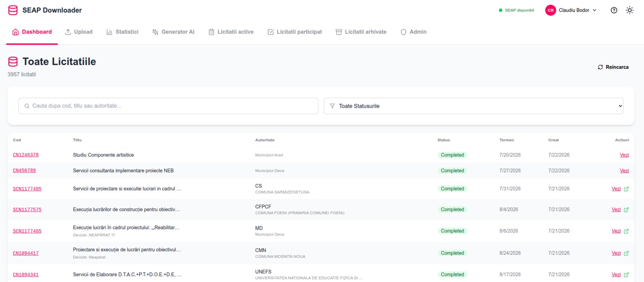
Task: Open external link icon for SCN1177465
Action: (626, 231)
